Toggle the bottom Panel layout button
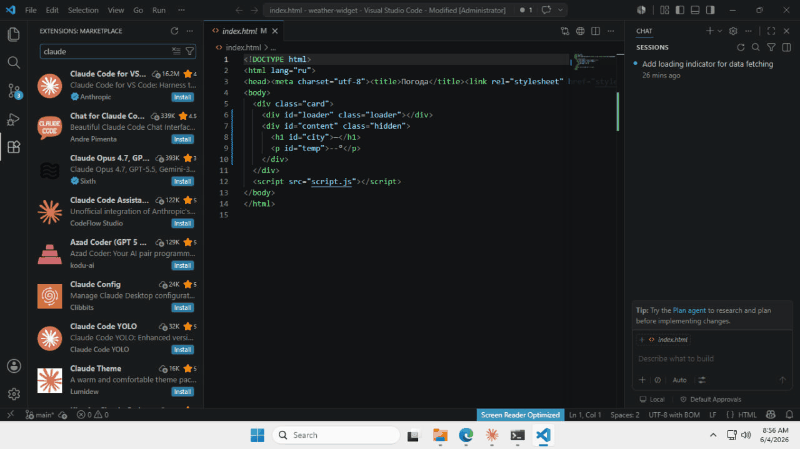800x449 pixels. pyautogui.click(x=695, y=10)
